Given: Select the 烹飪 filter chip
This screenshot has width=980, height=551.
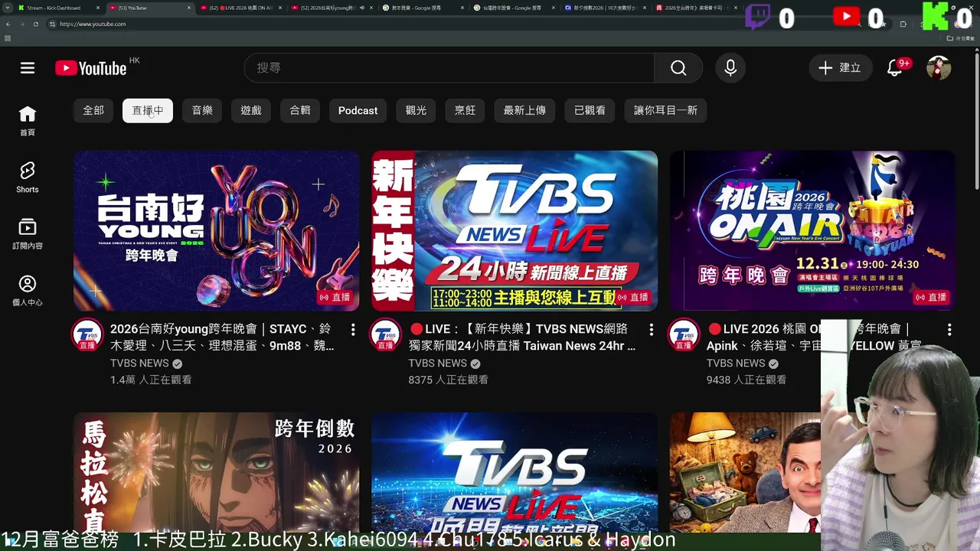Looking at the screenshot, I should click(x=465, y=110).
